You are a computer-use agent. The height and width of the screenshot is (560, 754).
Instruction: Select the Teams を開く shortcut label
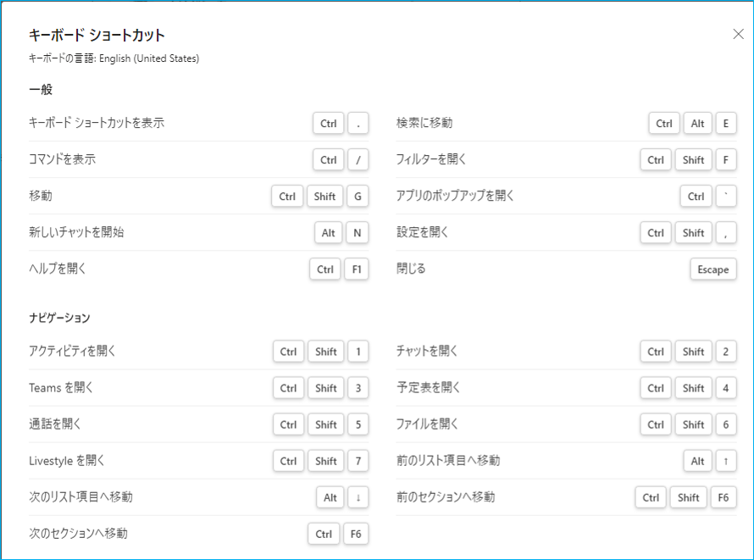pyautogui.click(x=61, y=387)
